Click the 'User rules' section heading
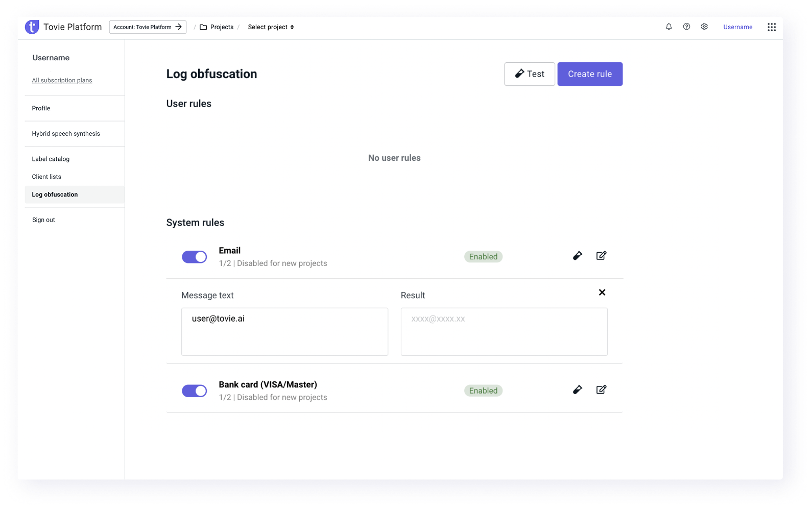812x509 pixels. [189, 104]
